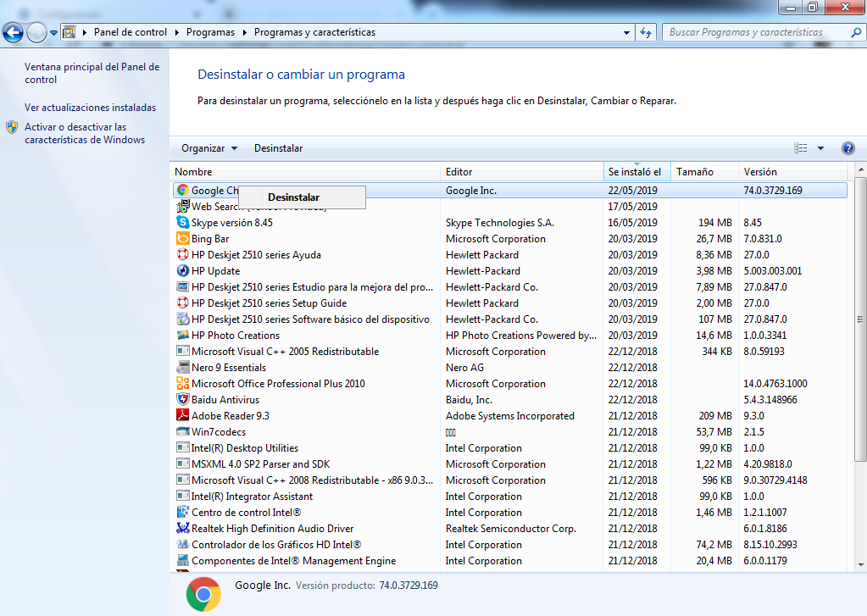Click Microsoft Office Professional Plus 2010 icon
867x616 pixels.
(182, 383)
